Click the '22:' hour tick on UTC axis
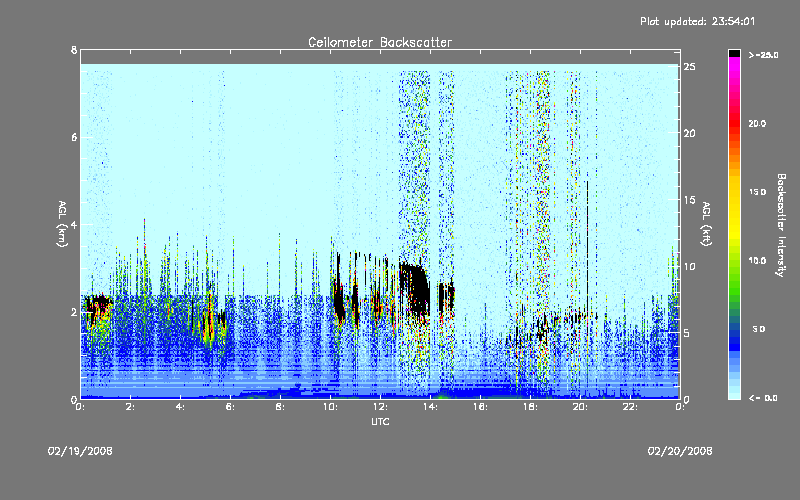Screen dimensions: 800x500 pyautogui.click(x=630, y=407)
